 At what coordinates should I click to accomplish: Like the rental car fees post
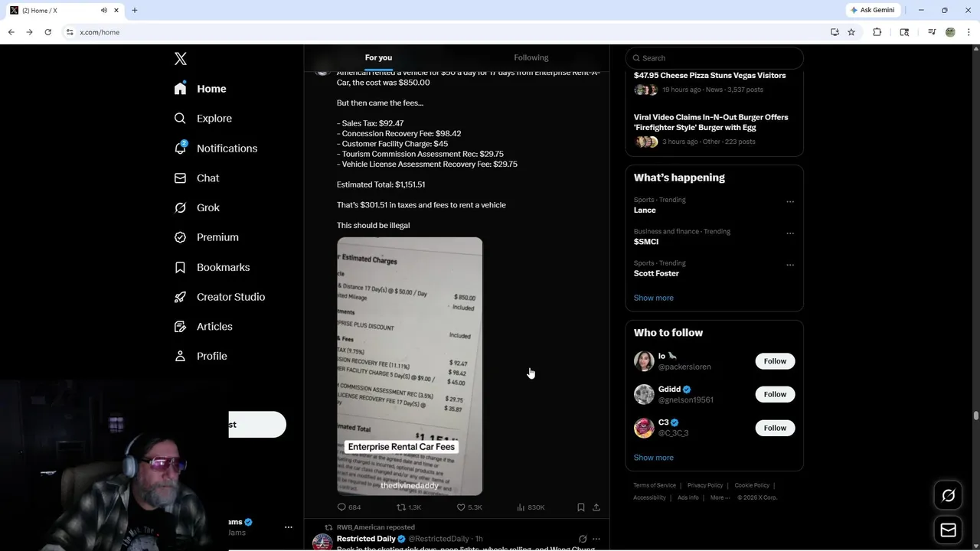point(469,507)
